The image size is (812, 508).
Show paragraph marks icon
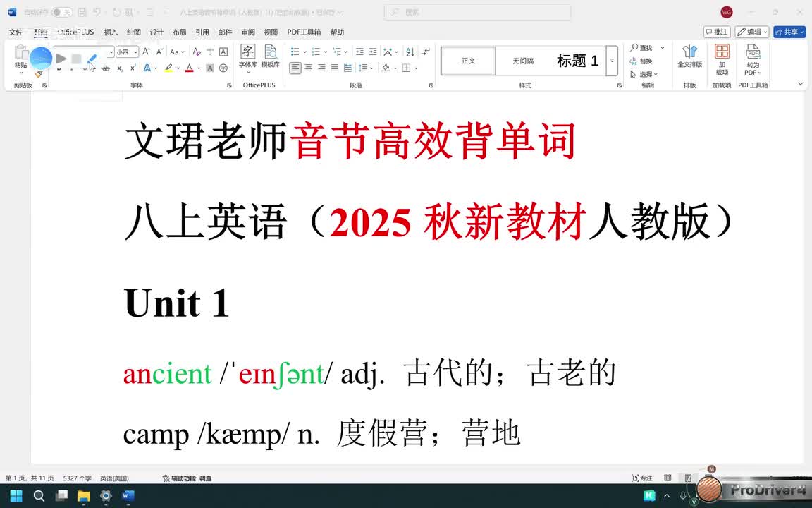(426, 52)
